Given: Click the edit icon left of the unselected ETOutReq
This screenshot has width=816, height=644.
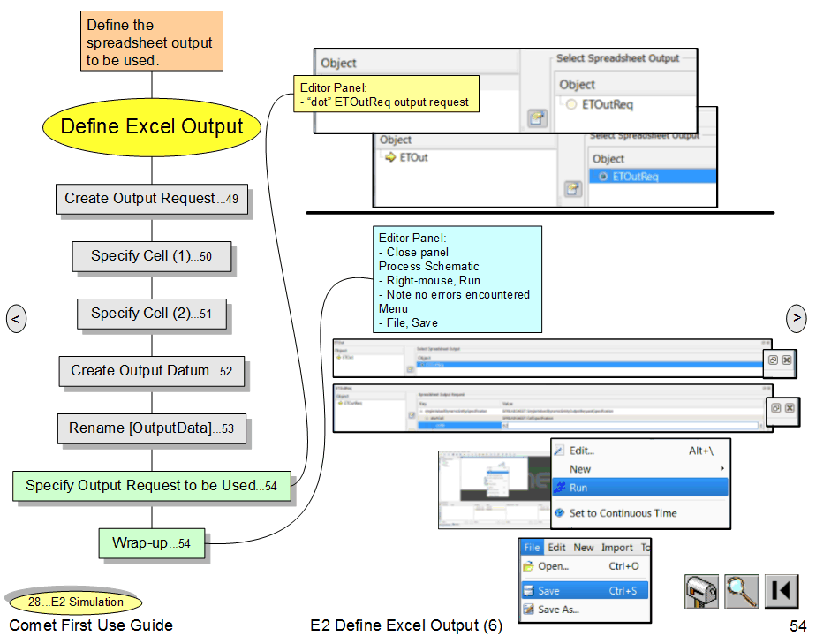Looking at the screenshot, I should (537, 118).
